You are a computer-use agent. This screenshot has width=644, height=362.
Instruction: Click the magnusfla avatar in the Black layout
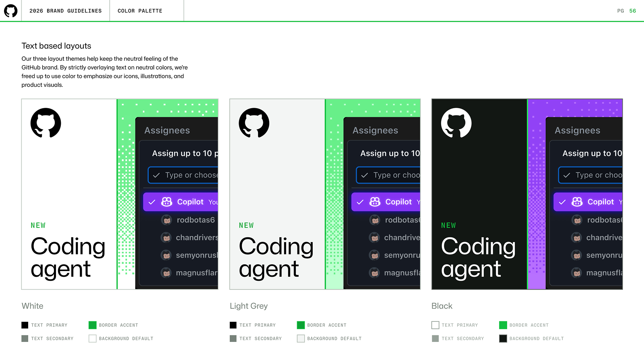577,273
